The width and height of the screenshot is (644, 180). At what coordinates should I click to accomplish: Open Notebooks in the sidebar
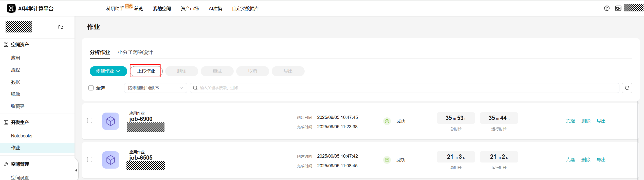[22, 136]
